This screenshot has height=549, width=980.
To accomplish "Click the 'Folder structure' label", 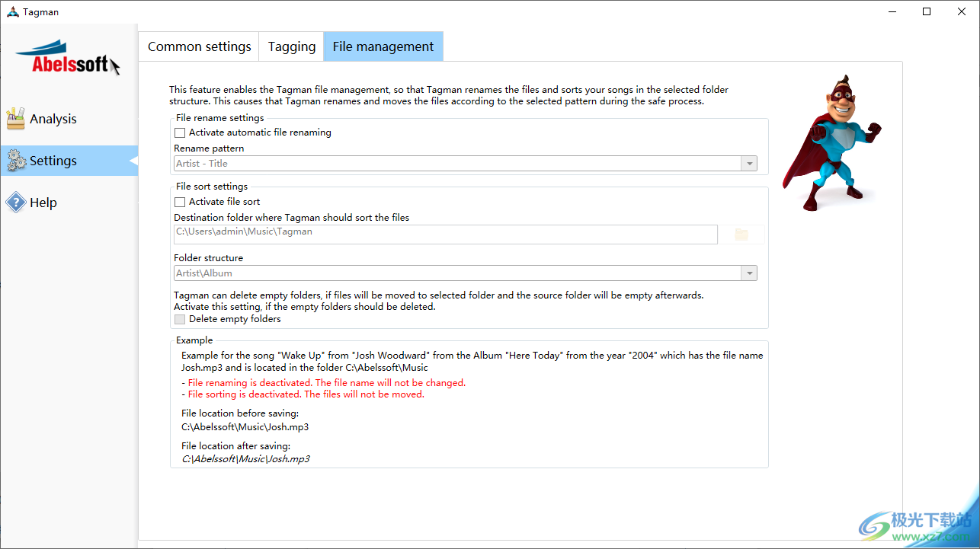I will (209, 258).
